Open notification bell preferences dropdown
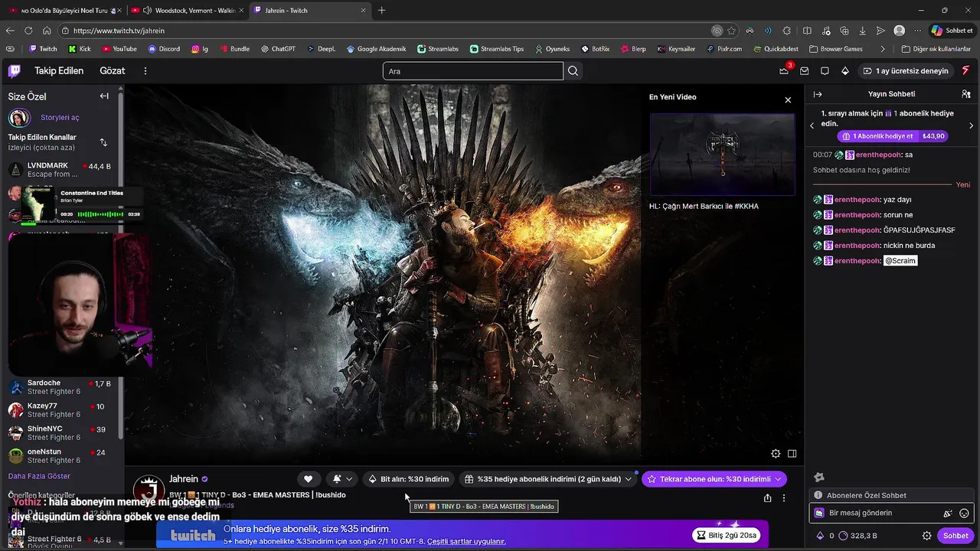 pyautogui.click(x=341, y=479)
